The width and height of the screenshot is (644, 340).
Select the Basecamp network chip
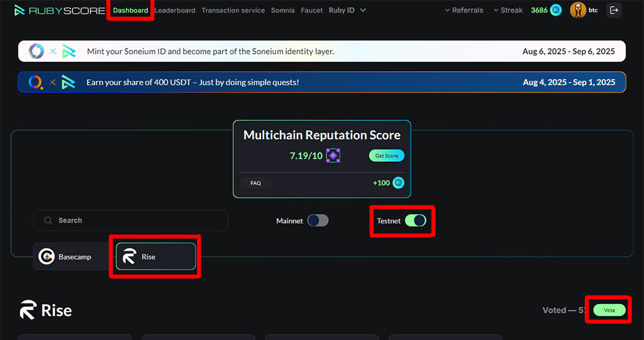[x=71, y=256]
